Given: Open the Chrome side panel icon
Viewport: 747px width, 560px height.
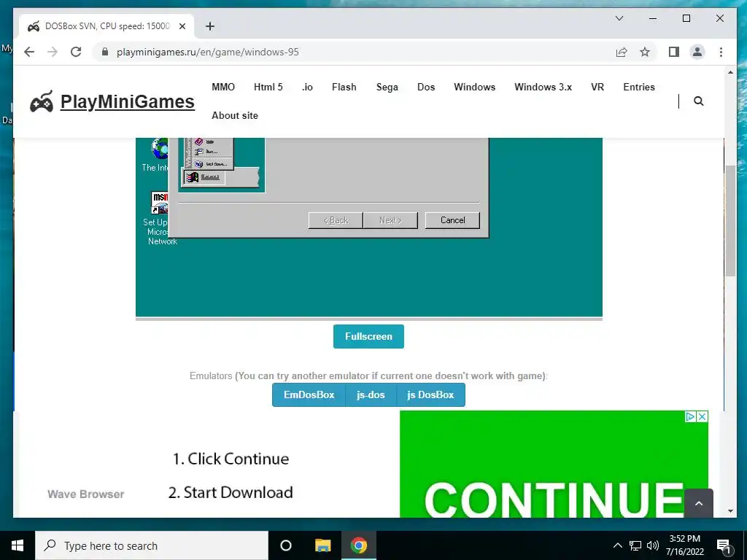Looking at the screenshot, I should pyautogui.click(x=673, y=52).
